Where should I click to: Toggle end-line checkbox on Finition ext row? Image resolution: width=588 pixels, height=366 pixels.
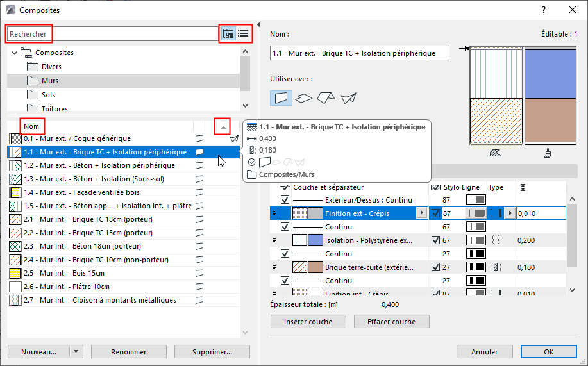pos(435,213)
